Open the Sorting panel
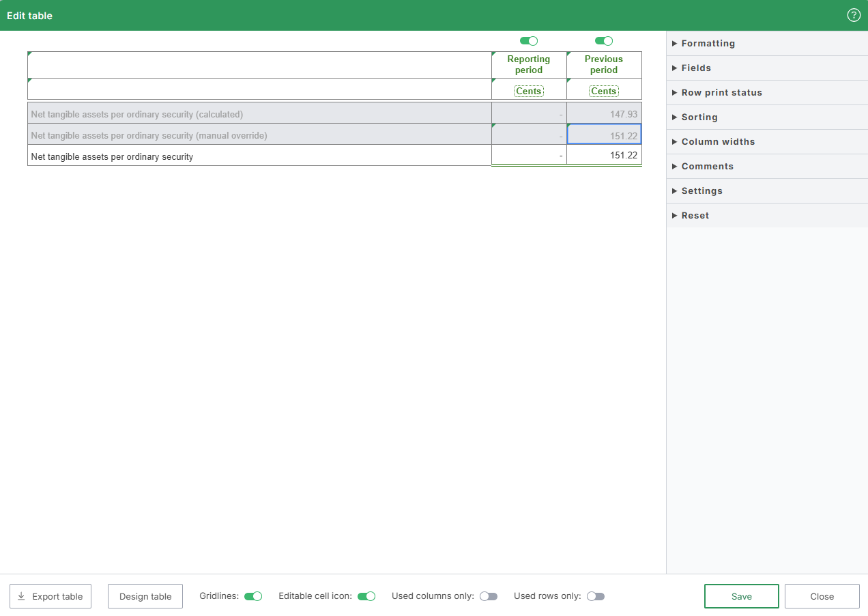868x616 pixels. point(699,117)
